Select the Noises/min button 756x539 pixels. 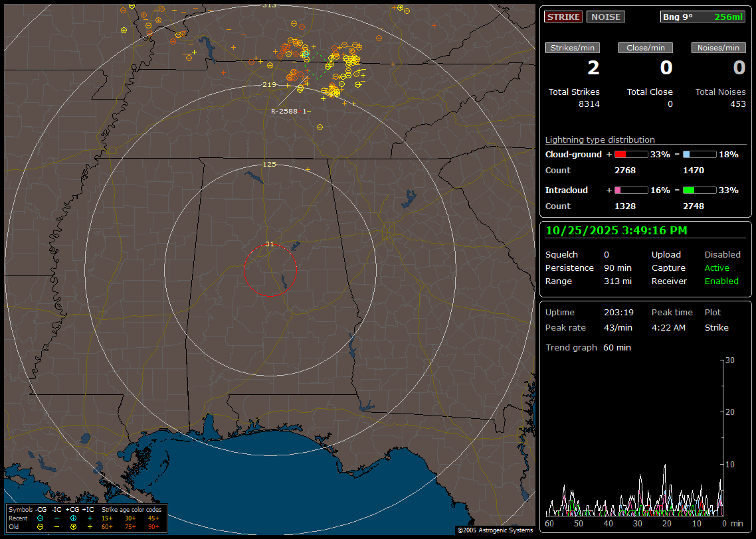pyautogui.click(x=718, y=48)
